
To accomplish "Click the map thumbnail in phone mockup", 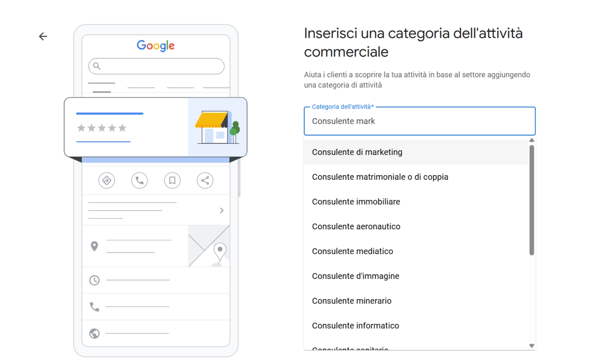I will (x=209, y=246).
